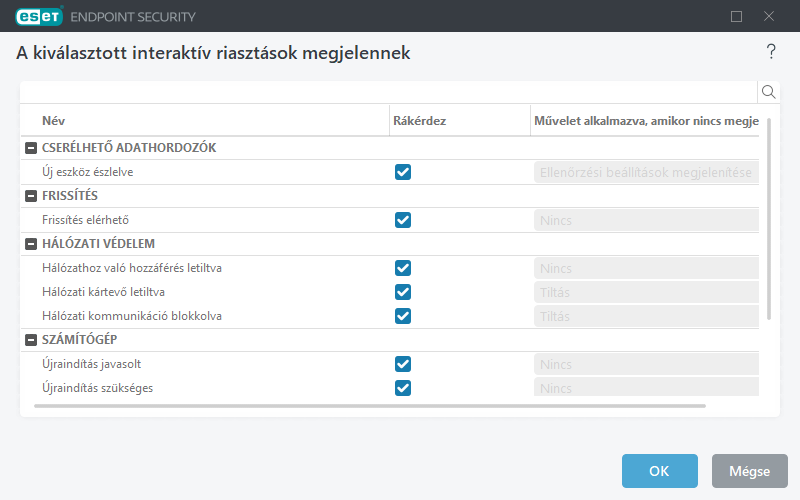The image size is (800, 500).
Task: Click the dialog title A kiválasztott interaktív riasztások megjelennek
Action: point(213,53)
